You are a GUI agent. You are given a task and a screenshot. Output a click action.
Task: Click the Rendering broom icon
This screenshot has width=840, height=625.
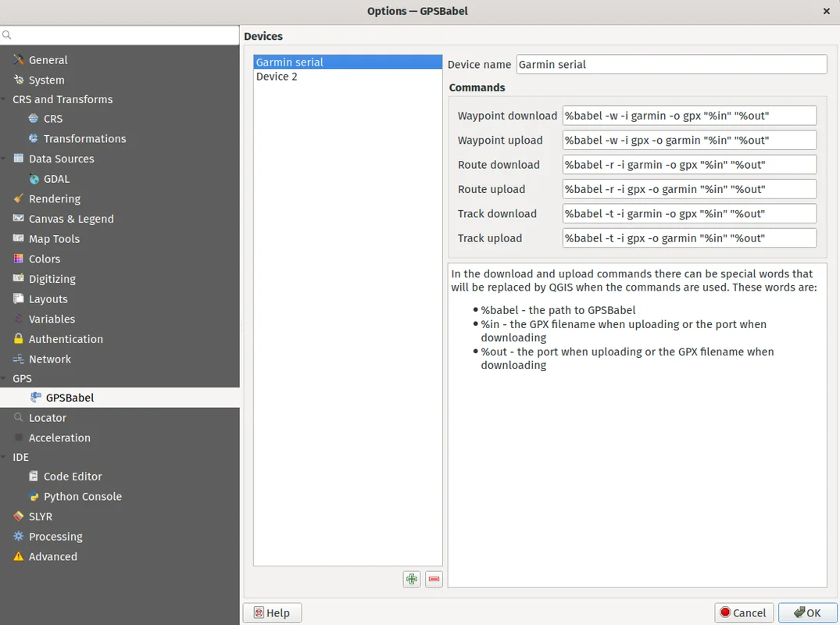pos(19,198)
